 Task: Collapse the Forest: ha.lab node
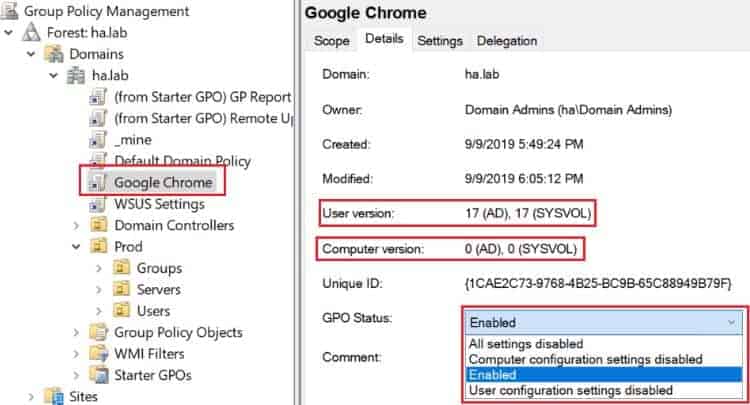tap(9, 33)
